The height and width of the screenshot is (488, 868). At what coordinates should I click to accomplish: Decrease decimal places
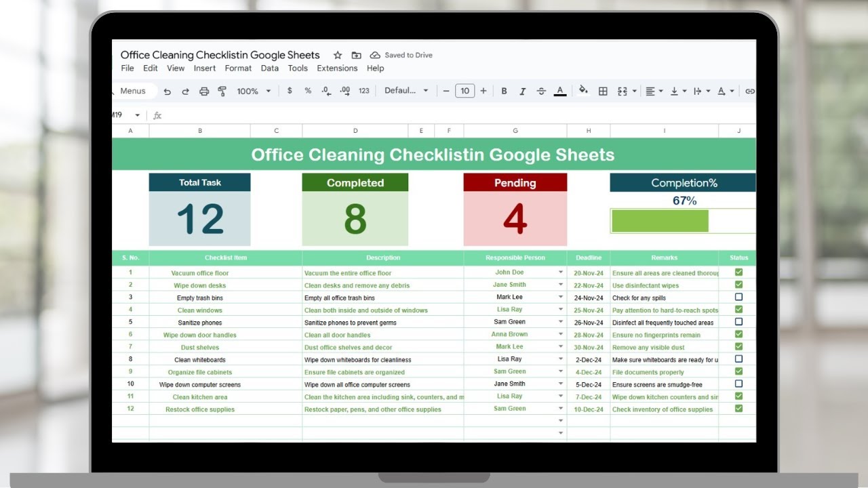[x=326, y=91]
